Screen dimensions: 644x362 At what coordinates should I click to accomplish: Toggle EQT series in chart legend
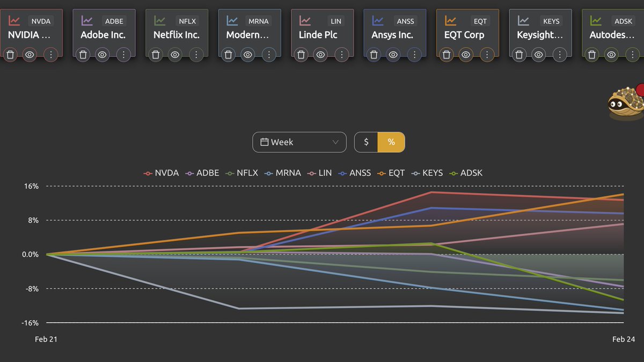(391, 173)
